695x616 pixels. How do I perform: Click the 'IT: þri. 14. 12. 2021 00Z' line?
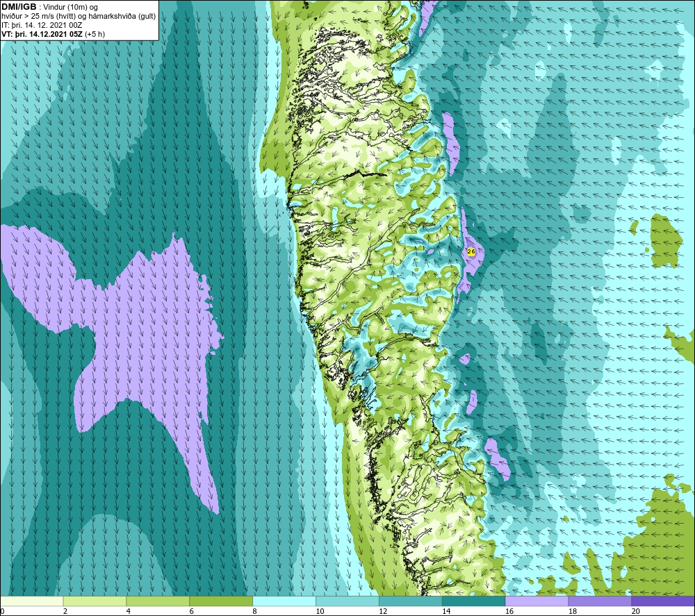click(x=42, y=25)
